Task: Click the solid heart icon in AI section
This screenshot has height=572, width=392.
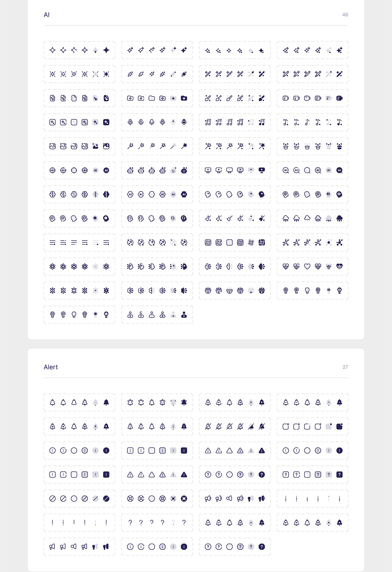Action: click(x=339, y=266)
